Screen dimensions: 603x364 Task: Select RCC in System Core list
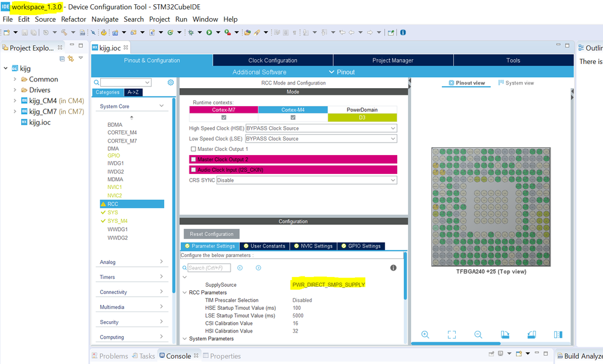[x=132, y=204]
